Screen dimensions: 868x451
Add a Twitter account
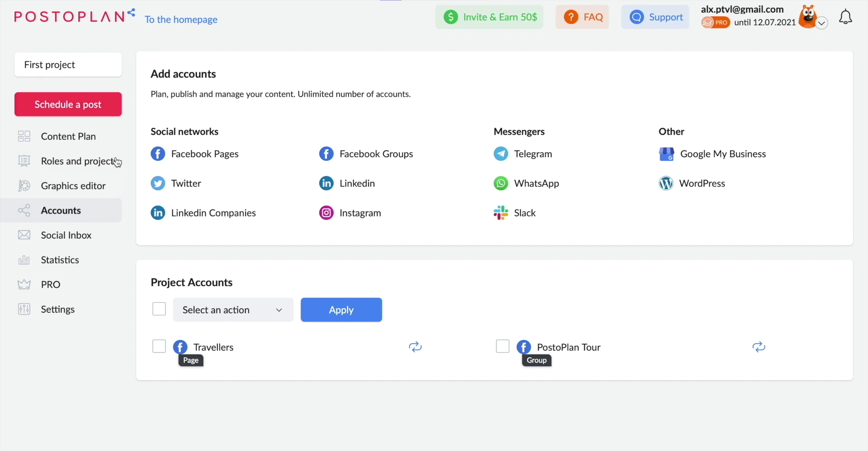[185, 183]
